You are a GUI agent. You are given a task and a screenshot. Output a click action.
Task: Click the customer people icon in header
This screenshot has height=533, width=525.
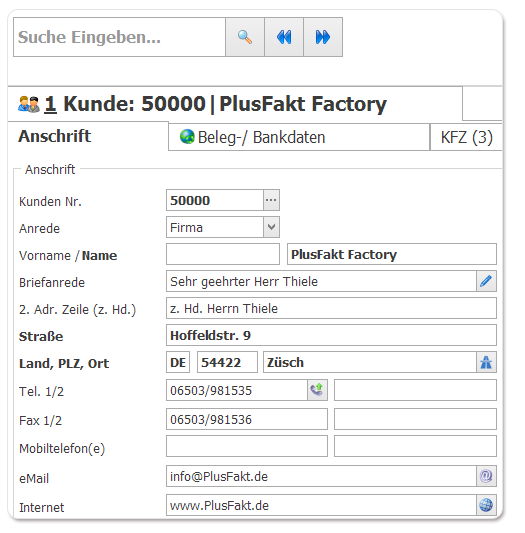pyautogui.click(x=29, y=104)
